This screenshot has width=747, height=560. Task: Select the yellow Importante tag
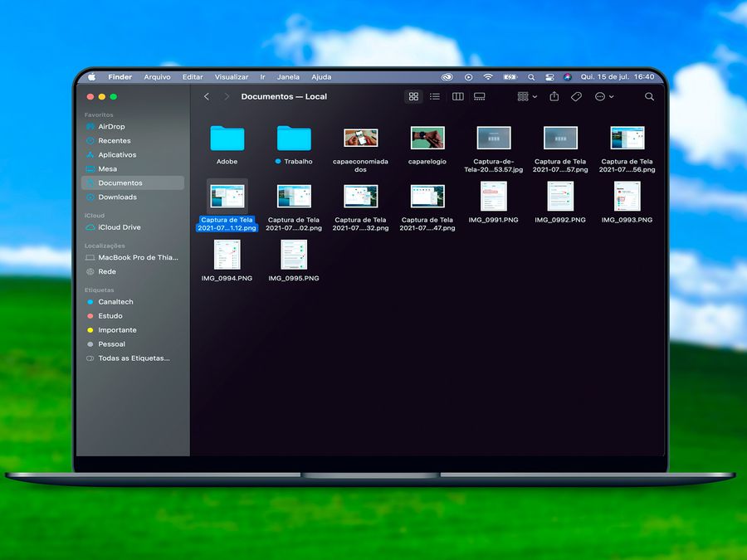(117, 330)
